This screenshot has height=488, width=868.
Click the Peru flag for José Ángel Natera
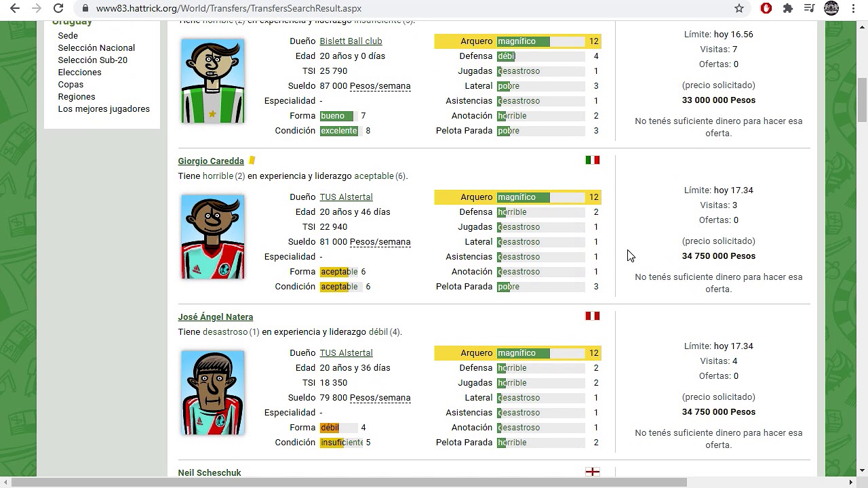coord(593,316)
